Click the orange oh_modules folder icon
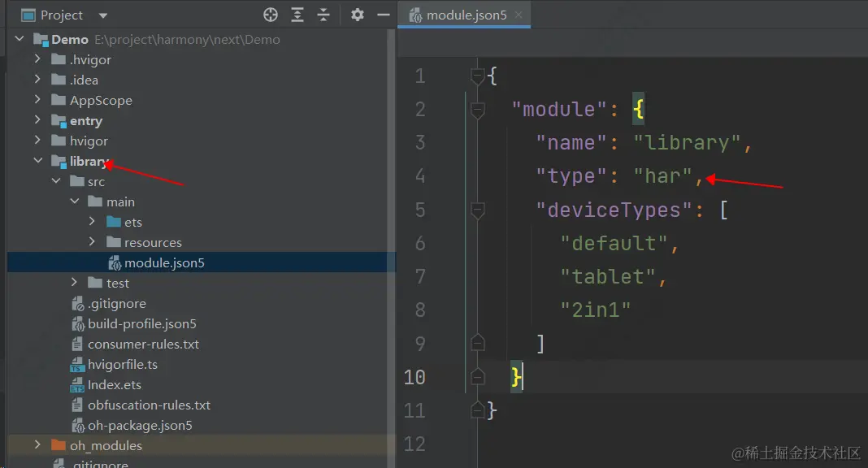 pos(59,444)
